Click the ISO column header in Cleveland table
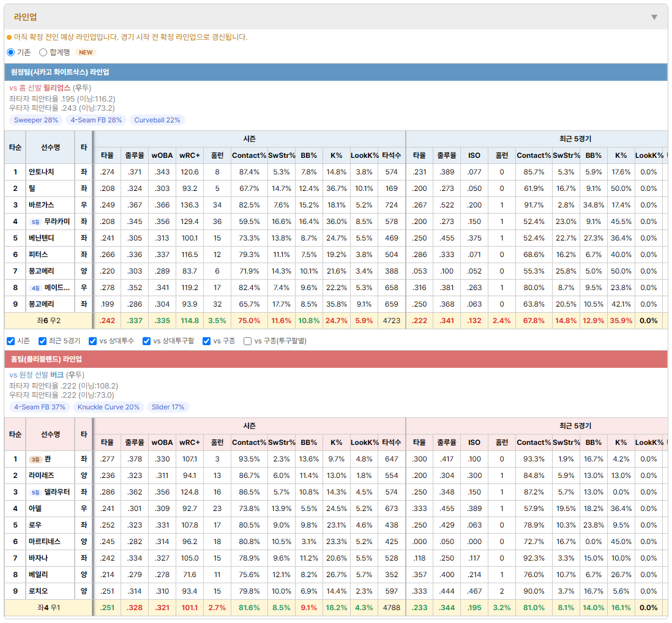The width and height of the screenshot is (672, 623). (474, 442)
